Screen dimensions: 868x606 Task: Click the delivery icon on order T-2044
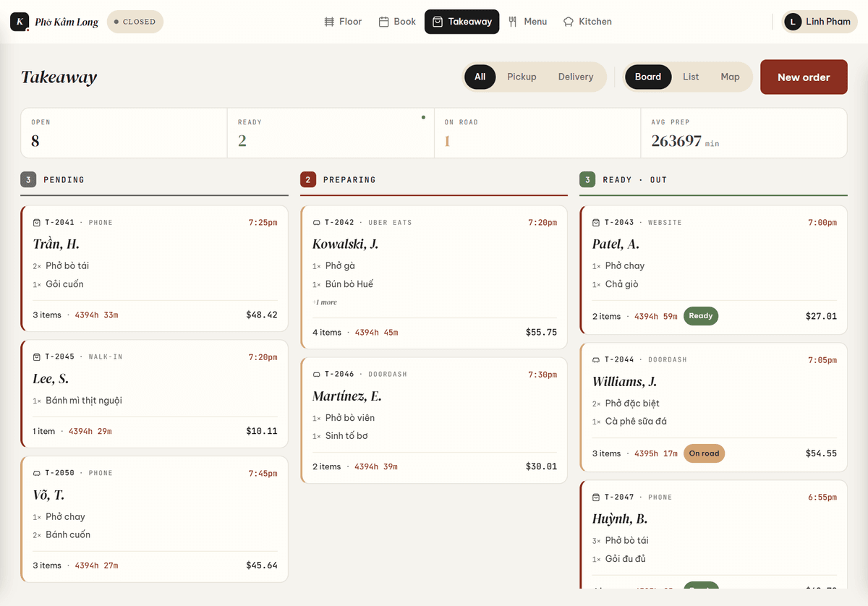pos(596,360)
